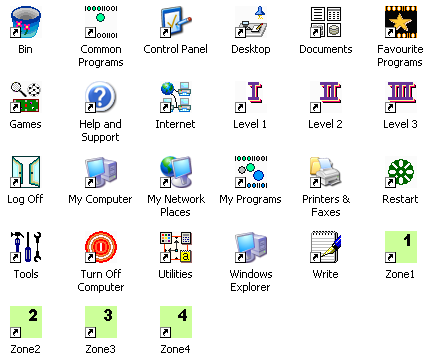Viewport: 429px width, 363px height.
Task: Open the Games shortcut icon
Action: coord(26,97)
